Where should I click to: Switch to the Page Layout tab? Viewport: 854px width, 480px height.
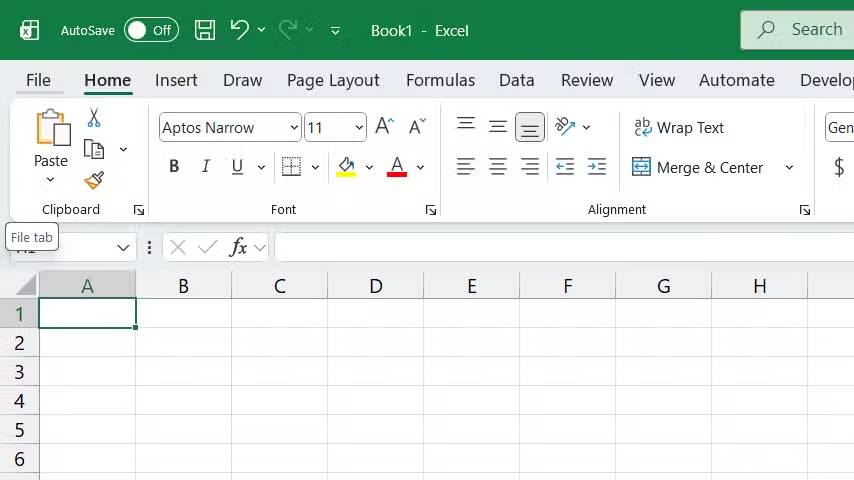[333, 80]
